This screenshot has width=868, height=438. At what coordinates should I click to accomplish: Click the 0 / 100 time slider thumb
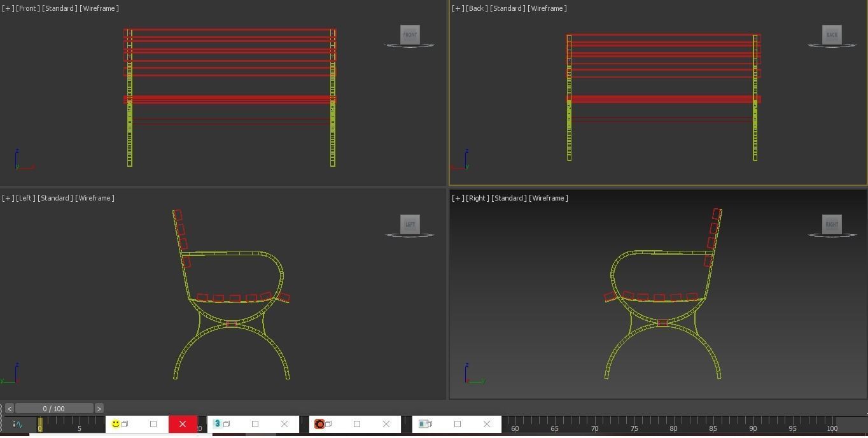[x=54, y=409]
